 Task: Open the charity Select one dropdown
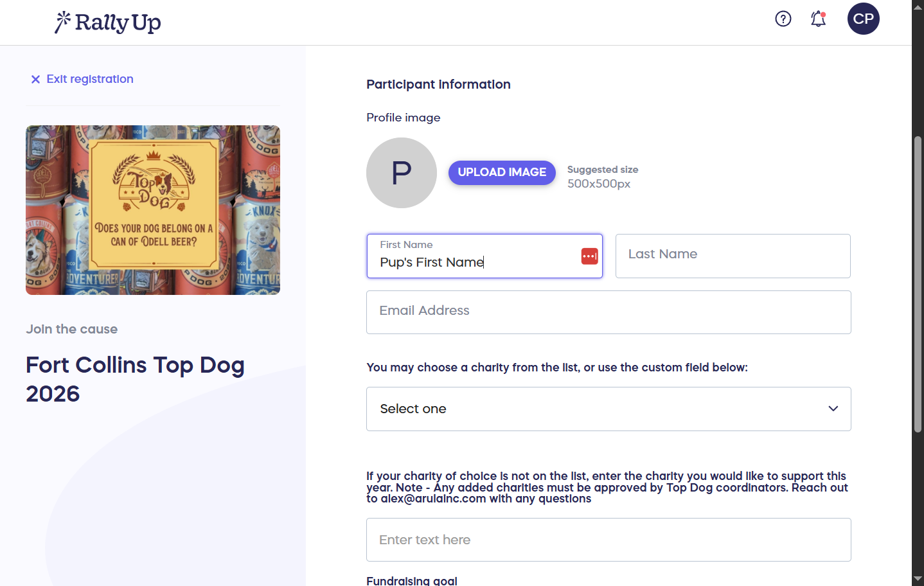(609, 409)
